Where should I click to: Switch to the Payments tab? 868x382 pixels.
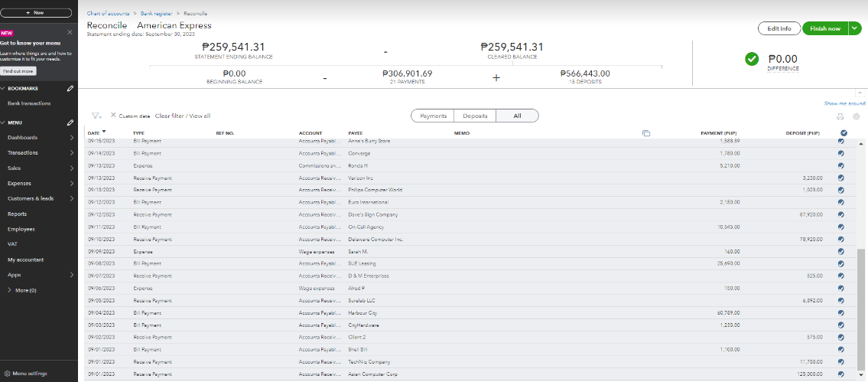(433, 116)
